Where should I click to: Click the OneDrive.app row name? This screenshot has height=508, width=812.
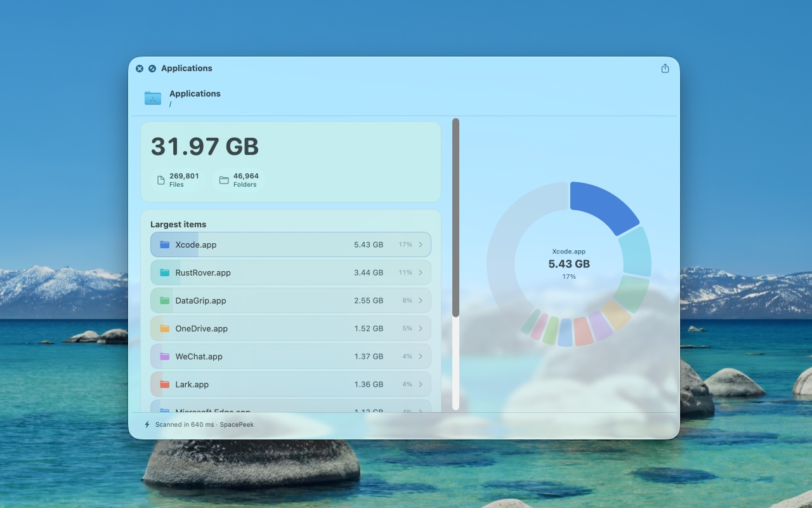(x=202, y=328)
